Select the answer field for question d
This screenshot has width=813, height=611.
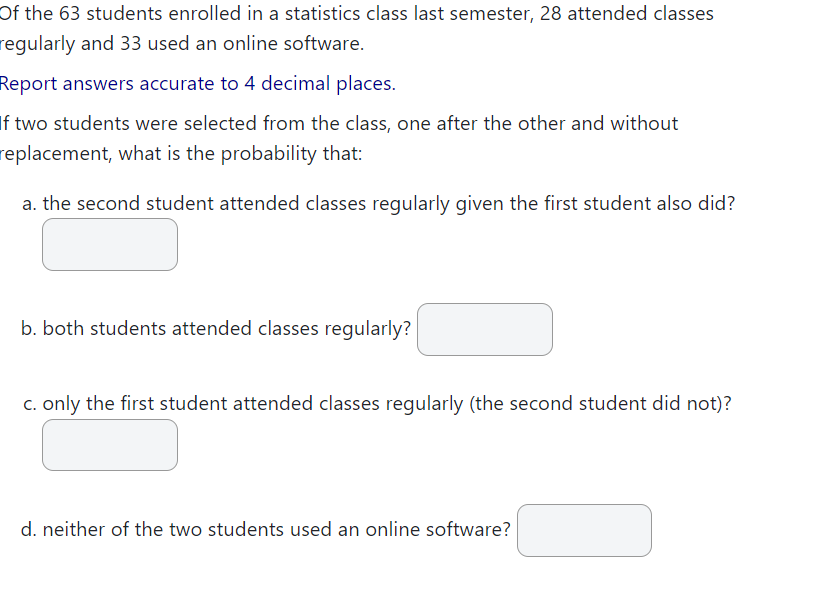[584, 530]
